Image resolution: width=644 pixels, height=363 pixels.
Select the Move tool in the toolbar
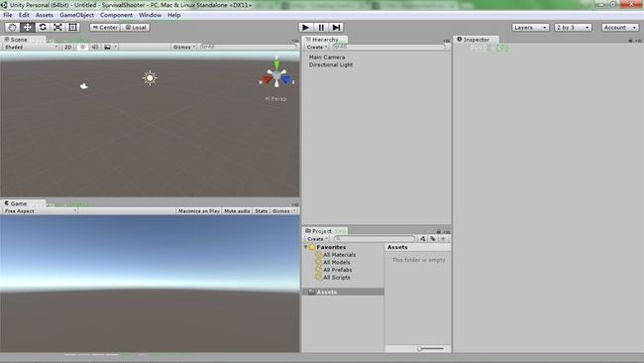click(x=27, y=27)
